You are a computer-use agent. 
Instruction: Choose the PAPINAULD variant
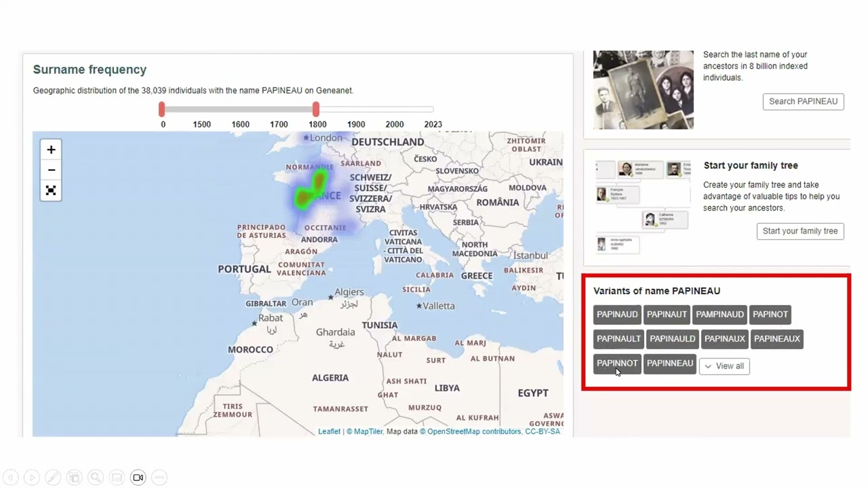point(672,339)
